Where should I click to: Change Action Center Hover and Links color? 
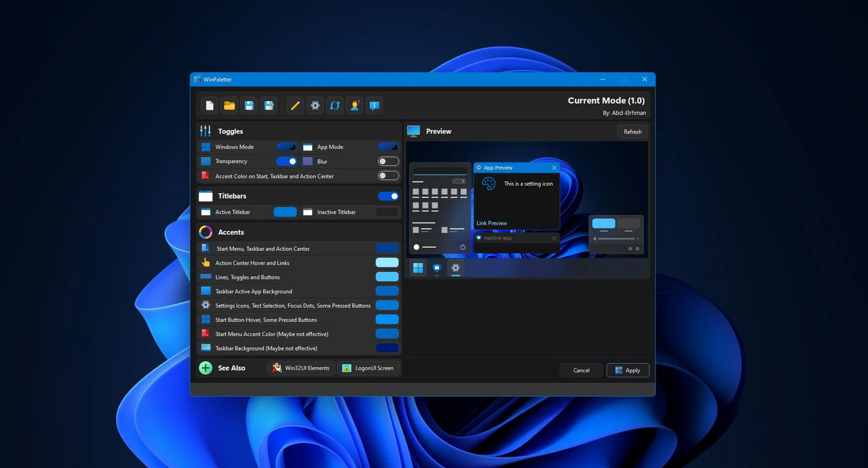(x=387, y=263)
